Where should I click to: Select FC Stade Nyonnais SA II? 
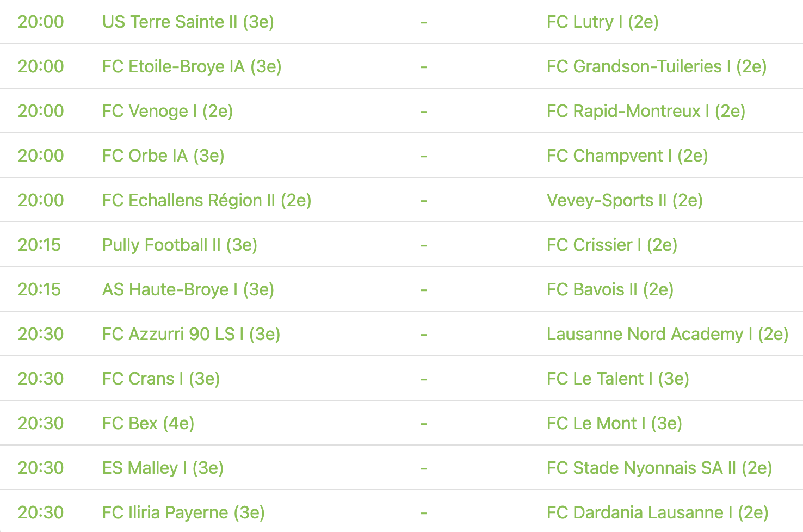tap(659, 468)
